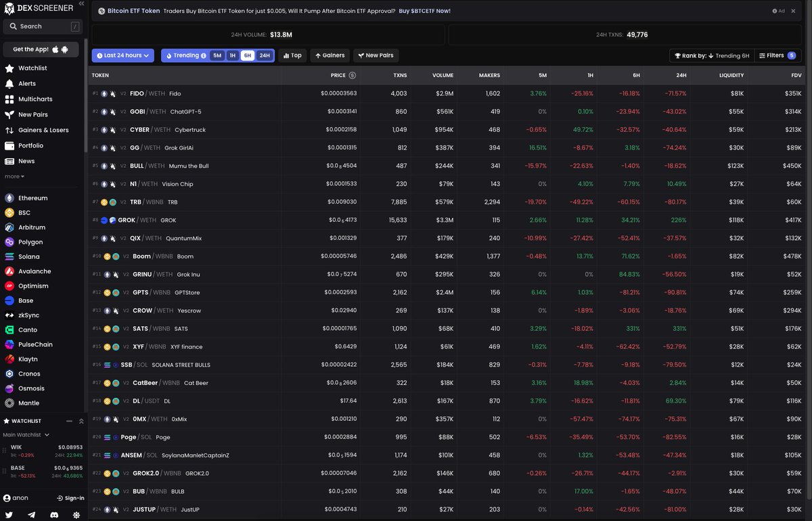
Task: Select the Canto chain icon
Action: 9,330
